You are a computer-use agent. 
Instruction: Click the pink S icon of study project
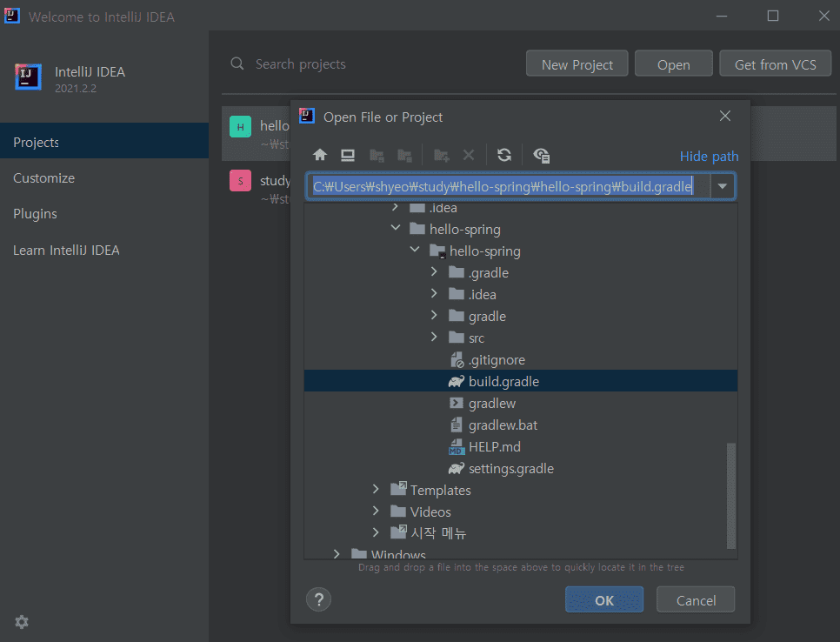[x=241, y=181]
